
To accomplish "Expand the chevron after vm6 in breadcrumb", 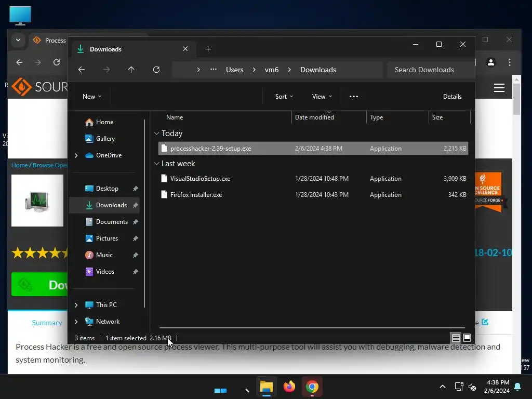I will coord(289,70).
